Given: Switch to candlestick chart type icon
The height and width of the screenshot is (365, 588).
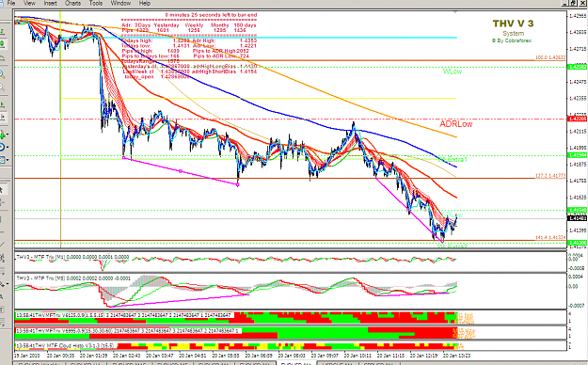Looking at the screenshot, I should pos(2,44).
